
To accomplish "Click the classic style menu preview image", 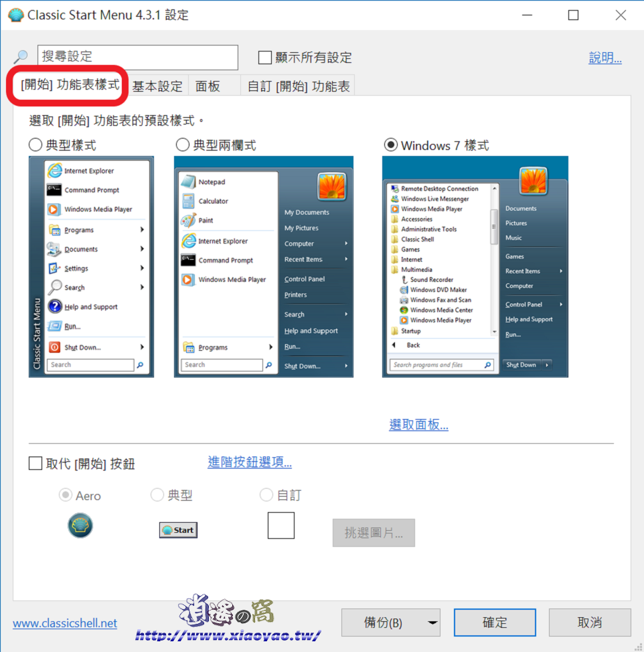I will pyautogui.click(x=91, y=266).
